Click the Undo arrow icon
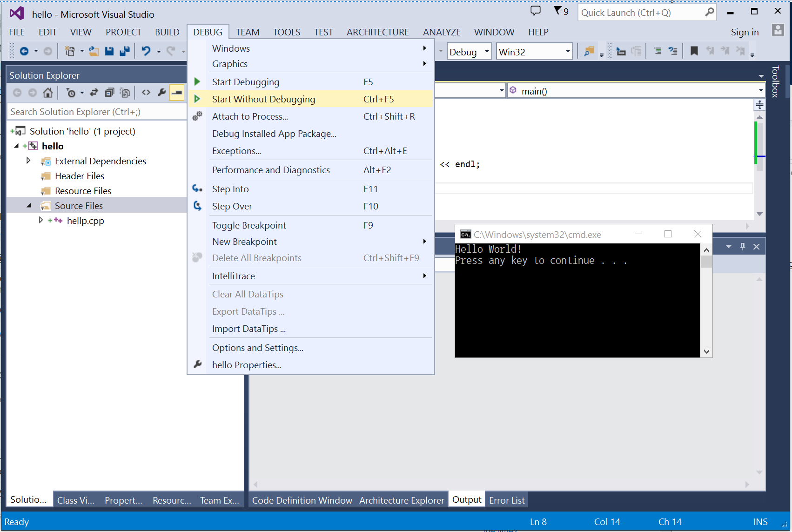Viewport: 792px width, 532px height. pos(146,51)
